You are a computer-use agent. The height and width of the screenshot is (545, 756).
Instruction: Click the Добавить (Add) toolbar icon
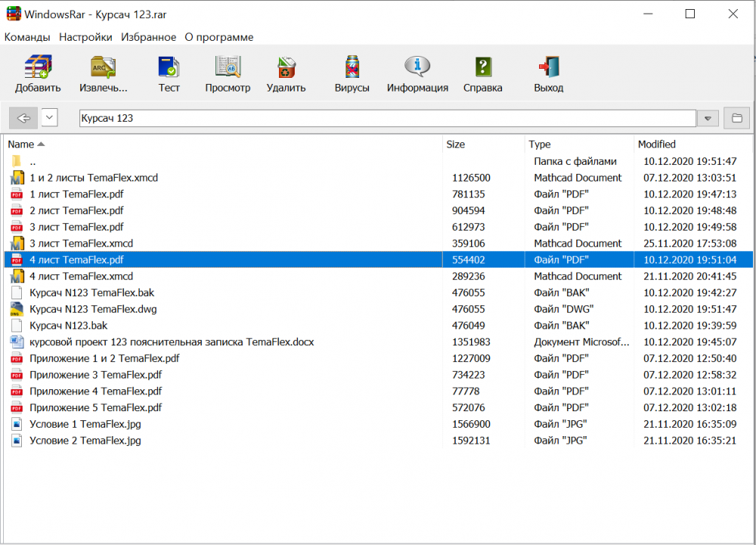pyautogui.click(x=38, y=68)
